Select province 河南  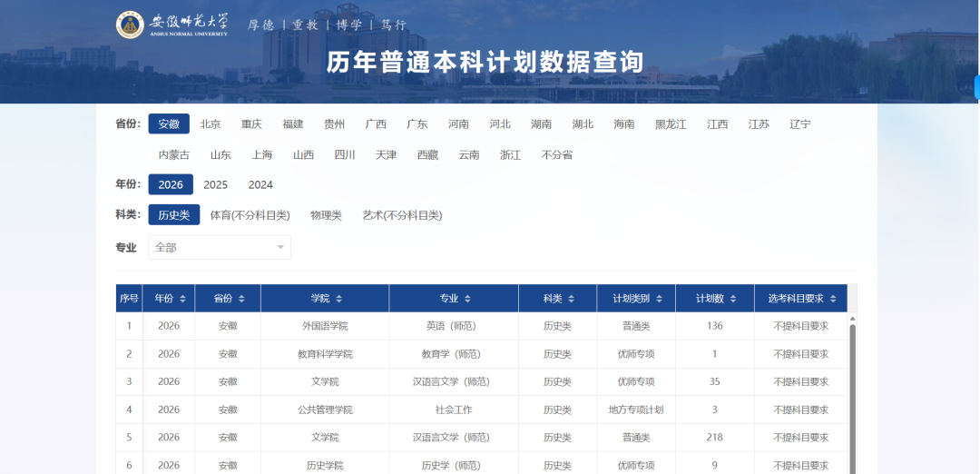click(x=458, y=123)
